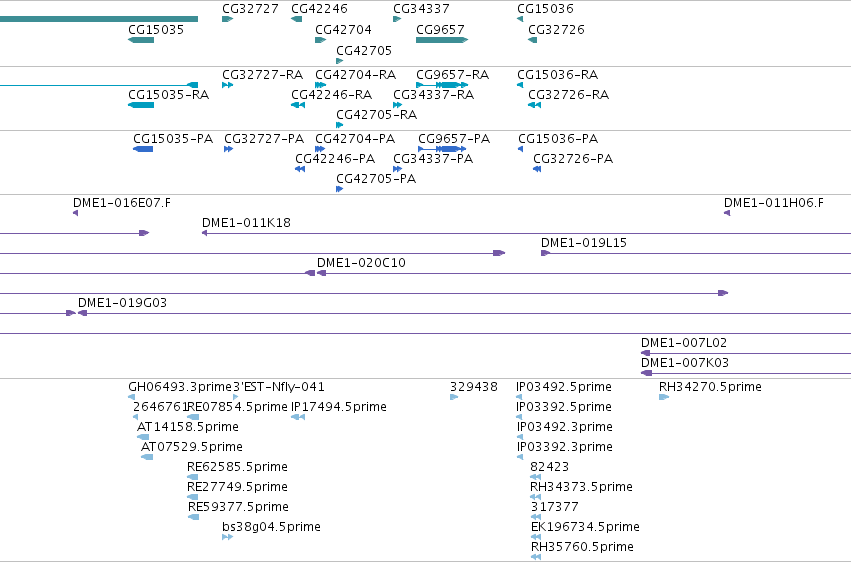Screen dimensions: 851x562
Task: Click the CG42704-RA transcript label
Action: [355, 74]
